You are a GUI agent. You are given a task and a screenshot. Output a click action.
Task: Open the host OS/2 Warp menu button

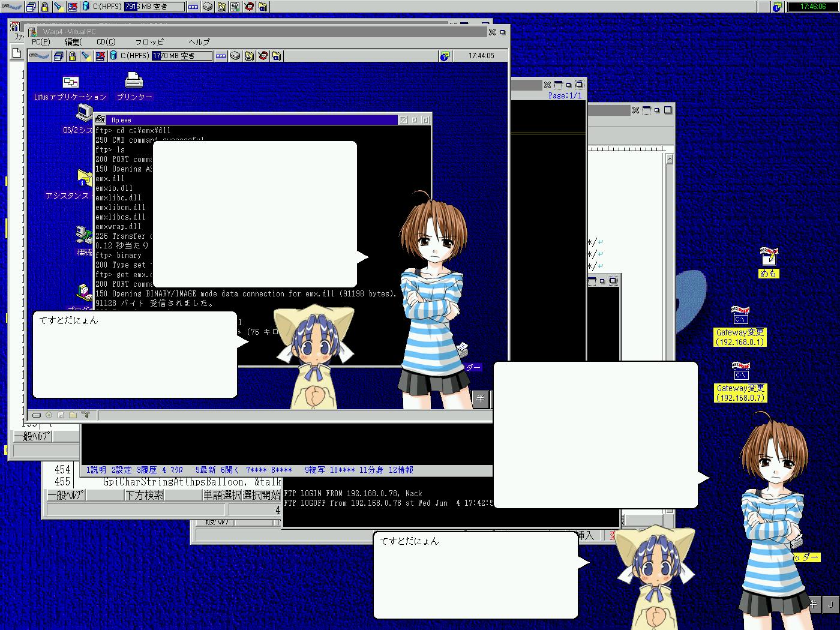(x=12, y=7)
